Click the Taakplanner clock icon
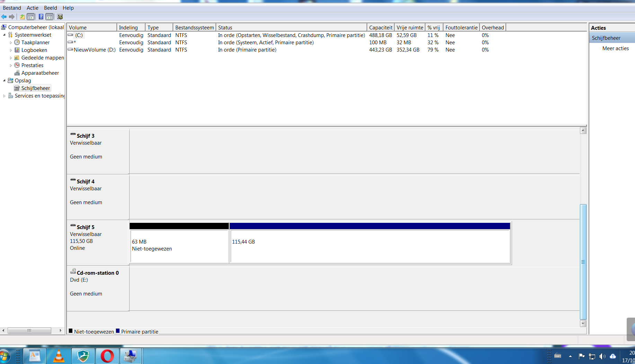The height and width of the screenshot is (364, 635). click(x=17, y=42)
